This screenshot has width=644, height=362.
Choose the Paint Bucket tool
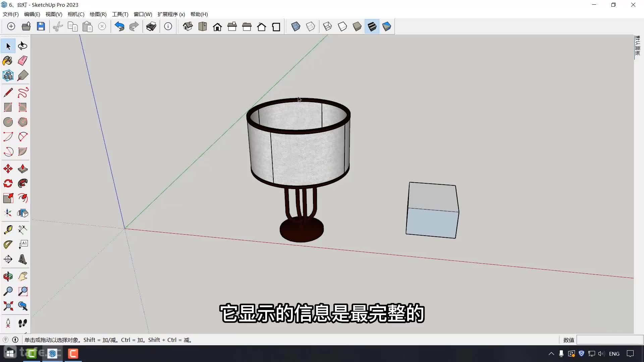coord(8,61)
